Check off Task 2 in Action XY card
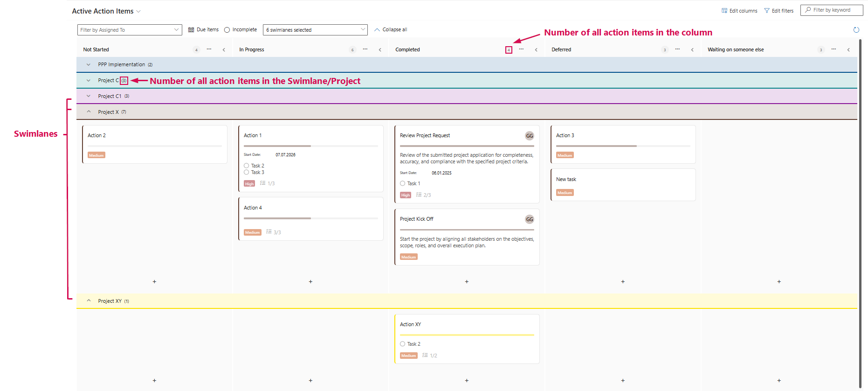This screenshot has width=868, height=391. 403,344
